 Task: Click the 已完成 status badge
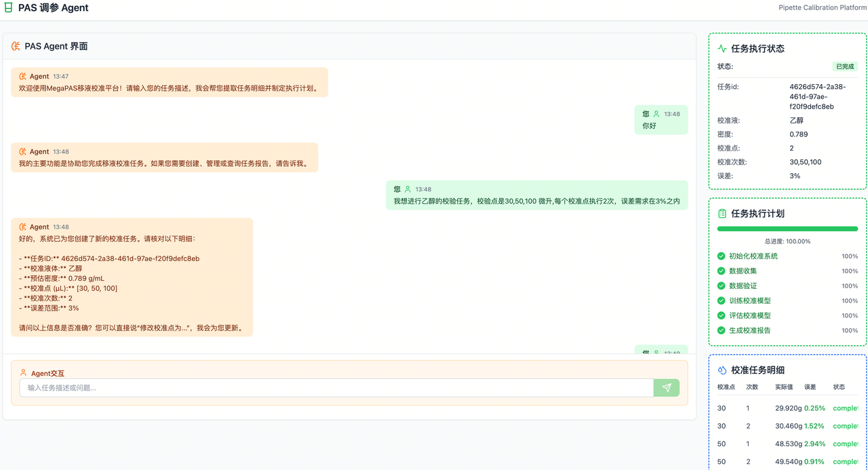tap(845, 66)
